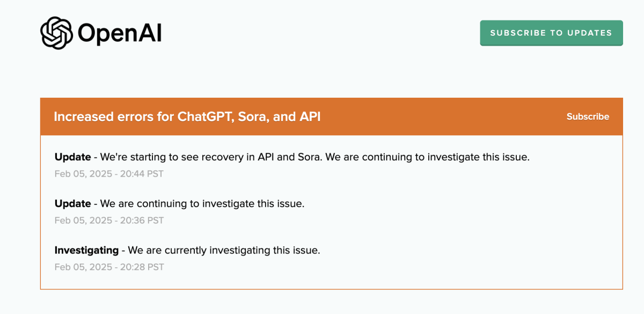Screen dimensions: 644x314
Task: Open the Increased errors incident title
Action: 187,116
